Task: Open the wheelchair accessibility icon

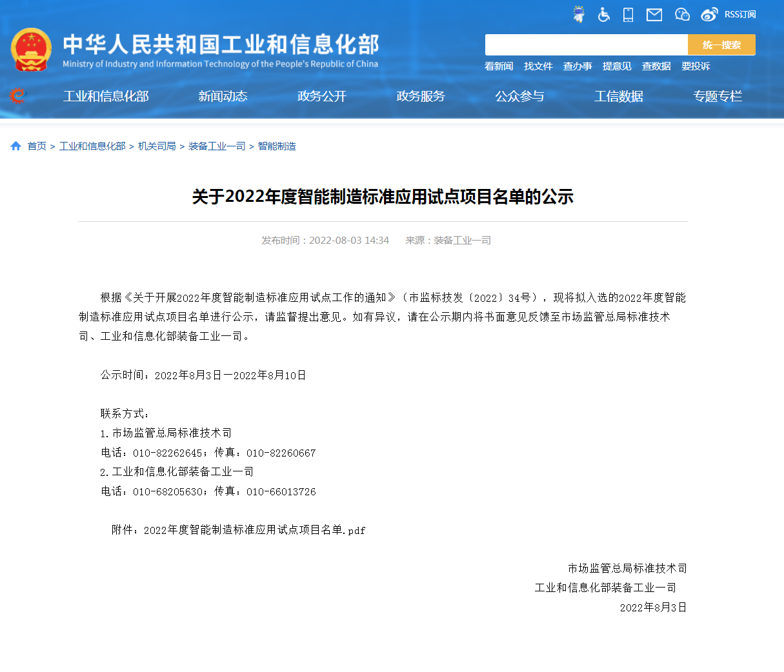Action: point(604,14)
